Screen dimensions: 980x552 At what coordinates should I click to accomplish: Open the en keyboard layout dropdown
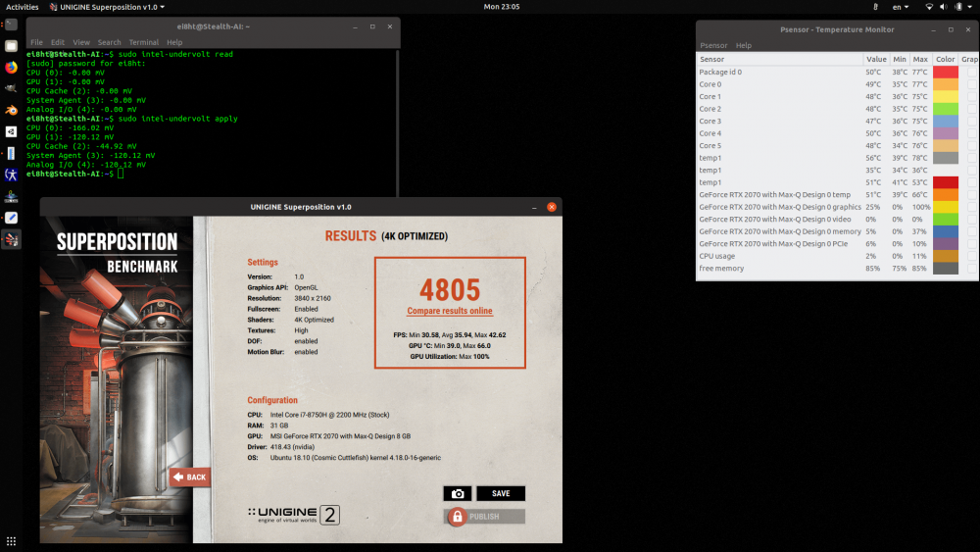(901, 7)
